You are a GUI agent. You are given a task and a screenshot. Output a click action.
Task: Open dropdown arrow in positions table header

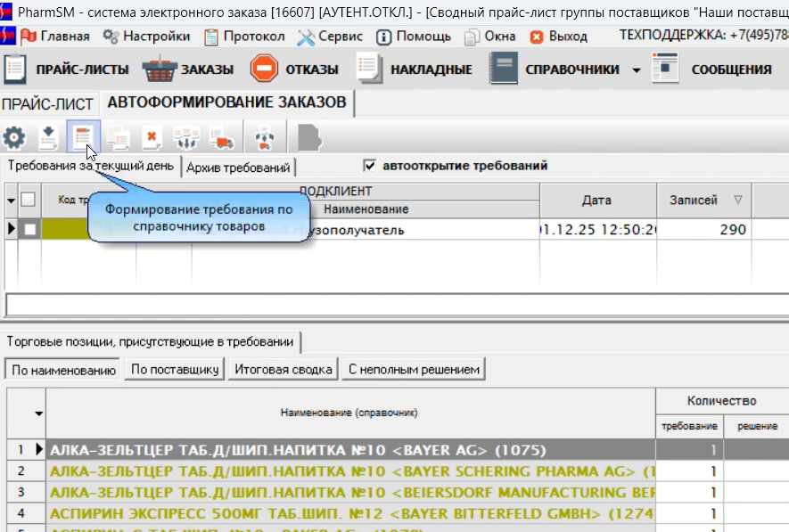click(x=38, y=413)
